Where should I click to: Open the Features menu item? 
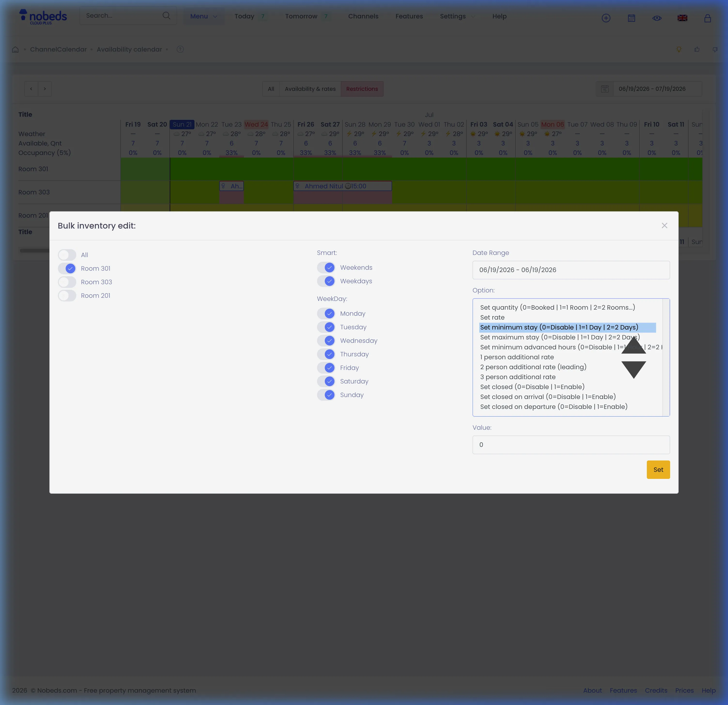pos(409,16)
